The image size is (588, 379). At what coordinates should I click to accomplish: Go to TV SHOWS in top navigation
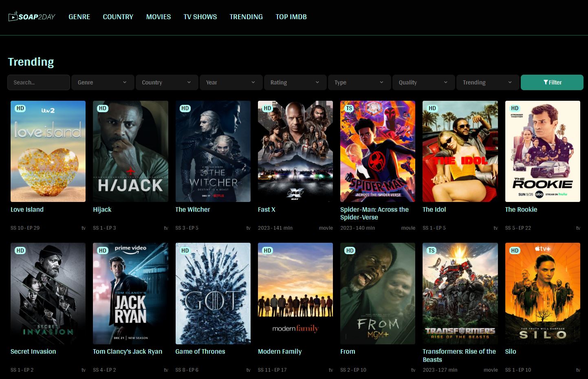click(200, 17)
